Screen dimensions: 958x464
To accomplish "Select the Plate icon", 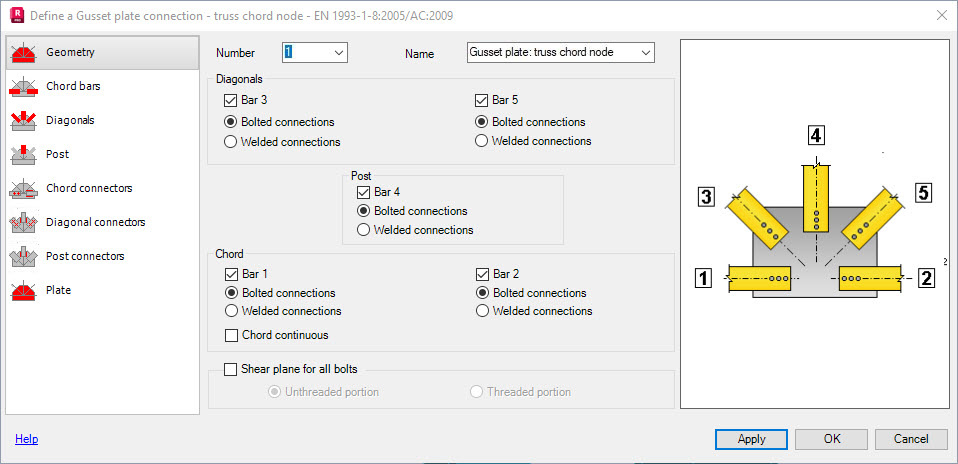I will point(25,291).
